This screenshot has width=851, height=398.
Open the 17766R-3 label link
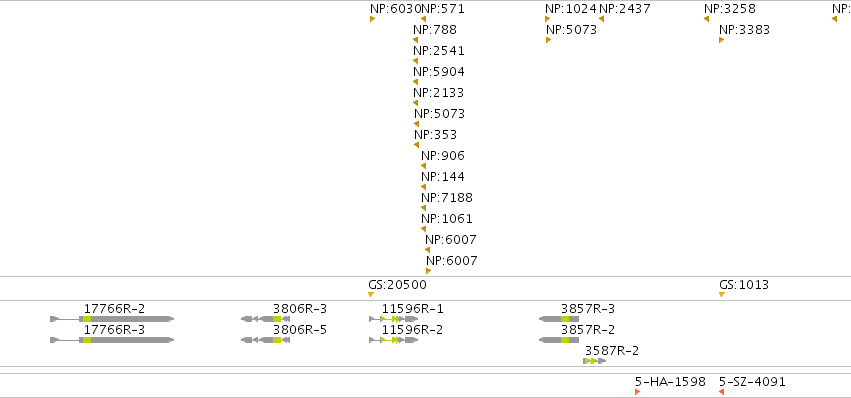pos(115,330)
